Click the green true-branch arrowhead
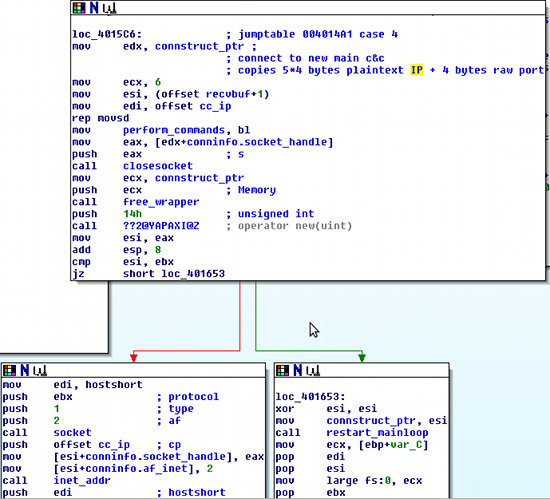This screenshot has height=499, width=550. [x=362, y=358]
